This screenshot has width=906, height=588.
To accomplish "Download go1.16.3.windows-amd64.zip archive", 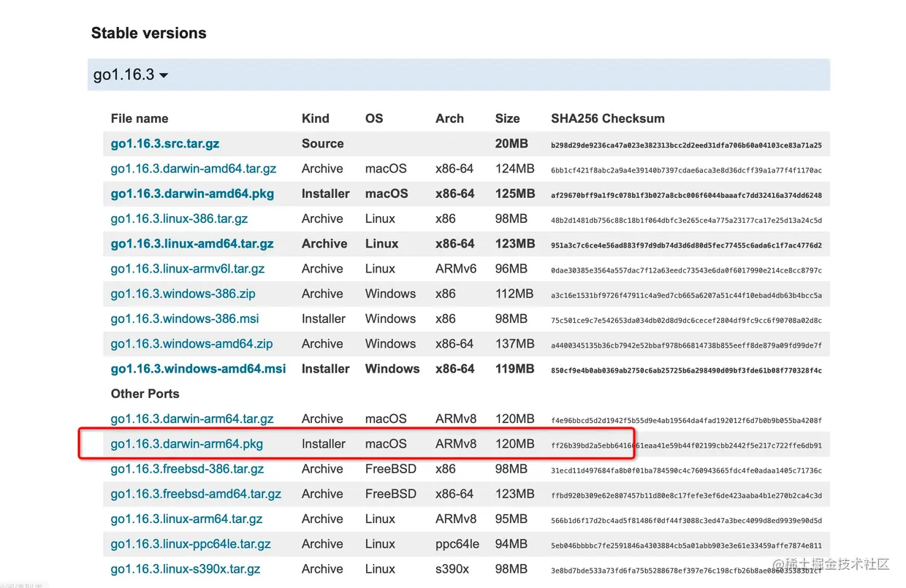I will pyautogui.click(x=192, y=343).
